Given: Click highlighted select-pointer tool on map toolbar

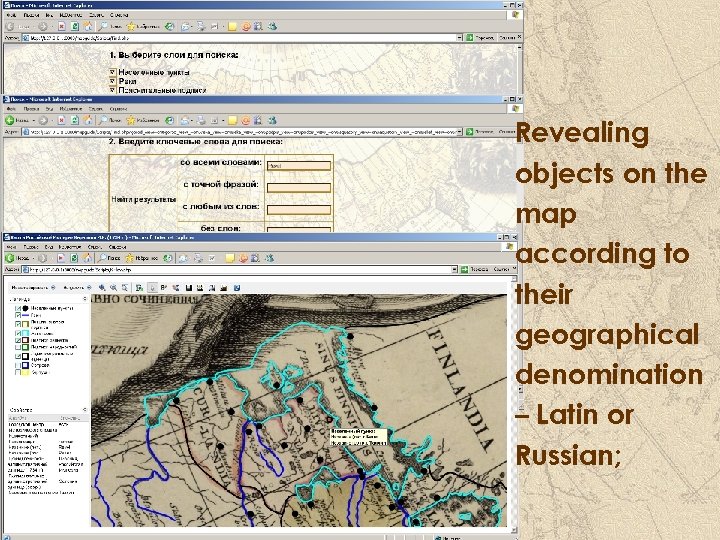Looking at the screenshot, I should (152, 288).
